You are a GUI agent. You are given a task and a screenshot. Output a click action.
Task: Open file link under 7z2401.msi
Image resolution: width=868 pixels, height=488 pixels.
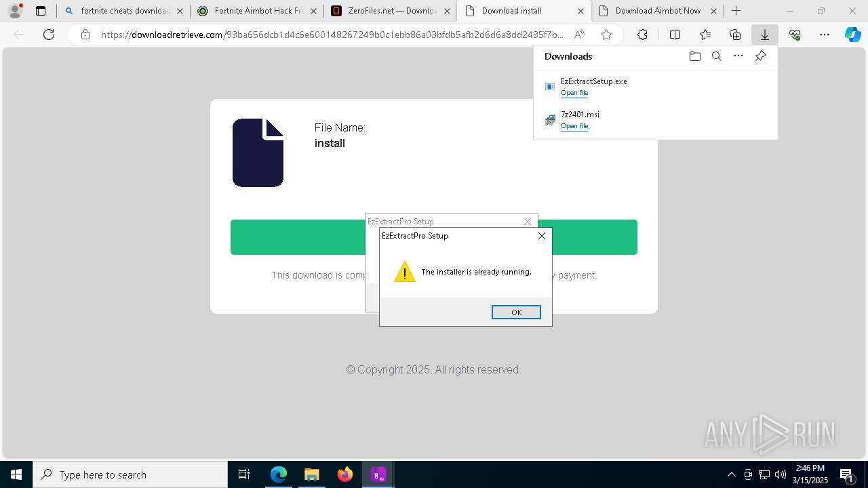click(574, 126)
